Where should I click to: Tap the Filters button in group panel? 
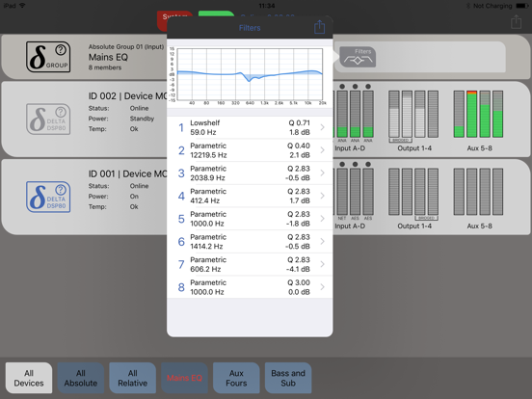pyautogui.click(x=358, y=57)
